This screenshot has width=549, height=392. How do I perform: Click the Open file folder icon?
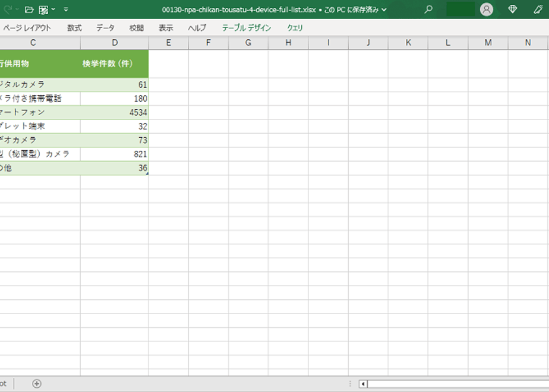(x=30, y=10)
